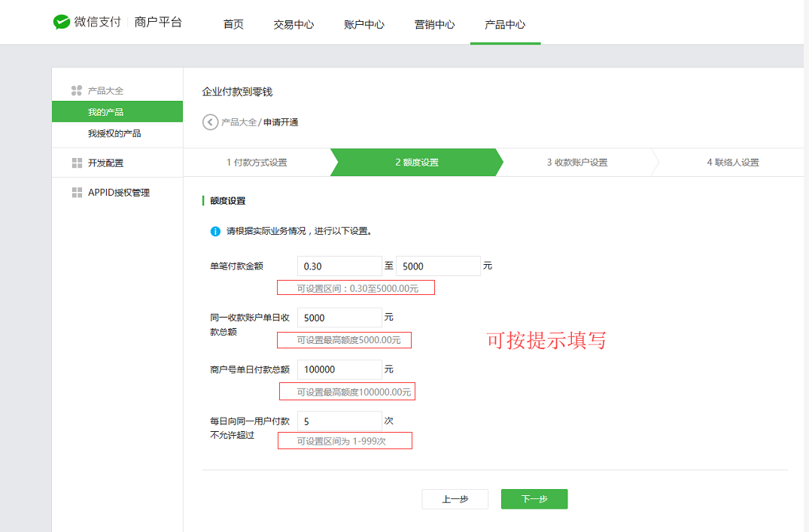Click the 产品大全 breadcrumb link
The image size is (809, 532).
[239, 122]
